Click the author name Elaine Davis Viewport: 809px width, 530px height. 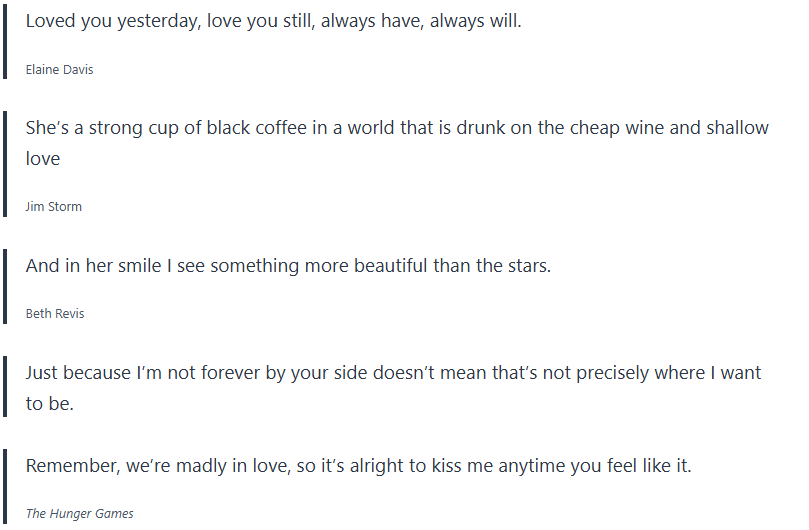(x=60, y=70)
